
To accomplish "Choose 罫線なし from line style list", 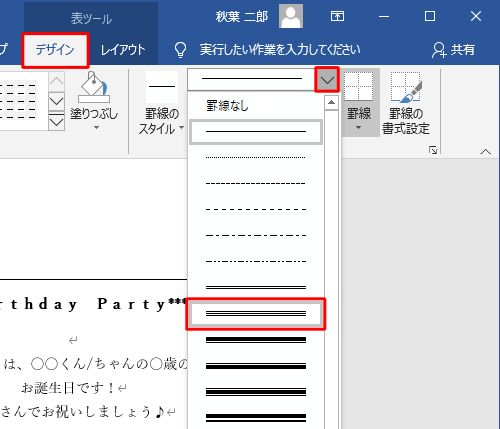I will click(256, 106).
